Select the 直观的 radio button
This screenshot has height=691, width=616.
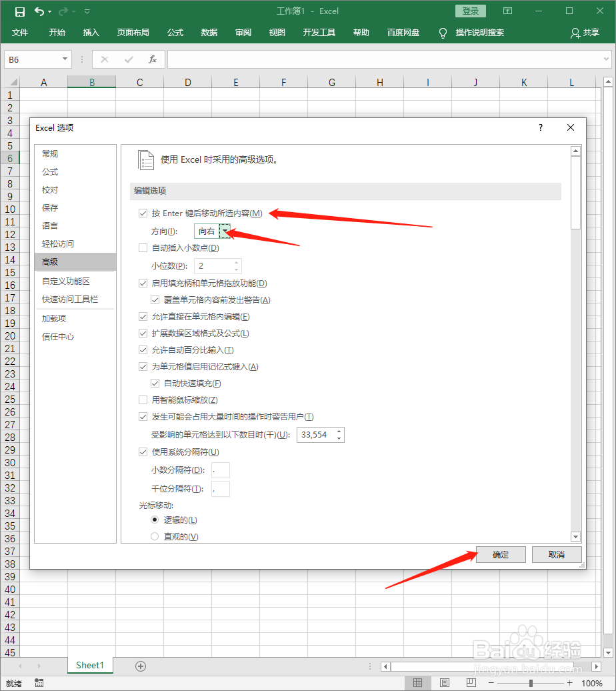tap(155, 536)
